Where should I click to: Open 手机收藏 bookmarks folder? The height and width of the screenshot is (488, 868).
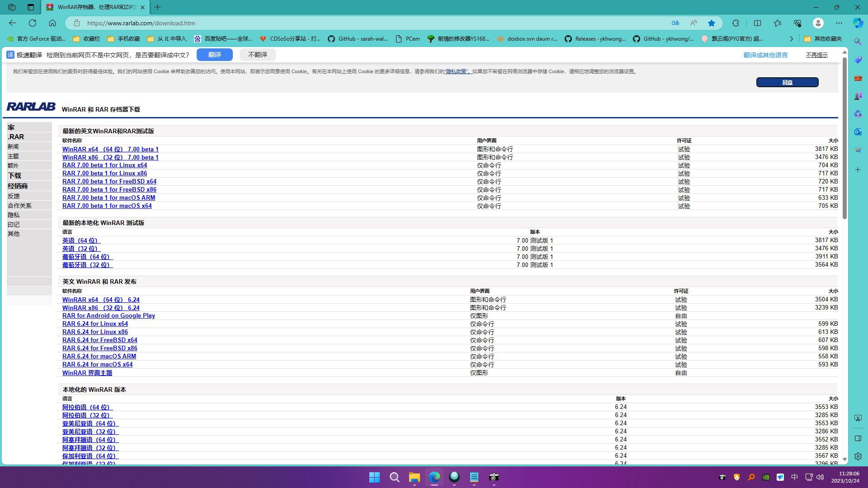[x=123, y=39]
